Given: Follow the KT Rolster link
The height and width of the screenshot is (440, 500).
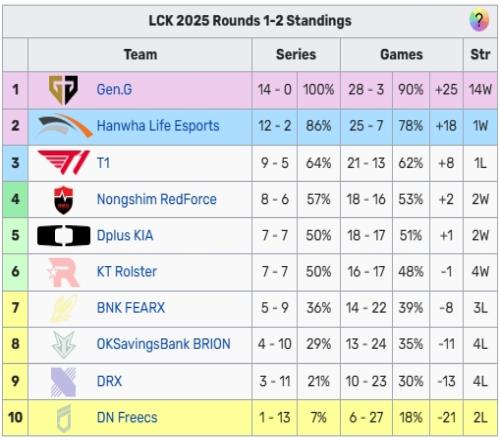Looking at the screenshot, I should (127, 272).
